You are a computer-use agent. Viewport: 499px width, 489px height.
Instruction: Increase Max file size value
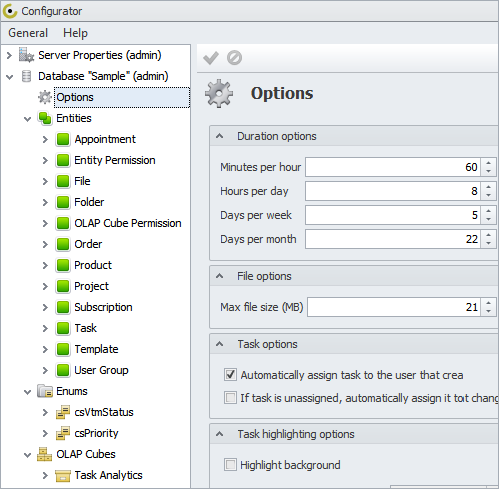488,303
